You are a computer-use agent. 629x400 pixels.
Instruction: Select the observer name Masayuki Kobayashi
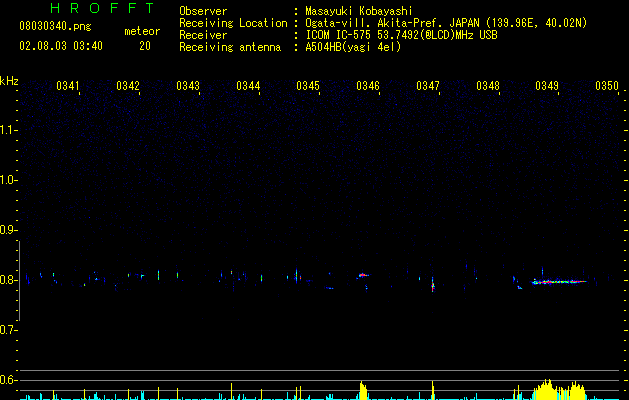(x=359, y=11)
